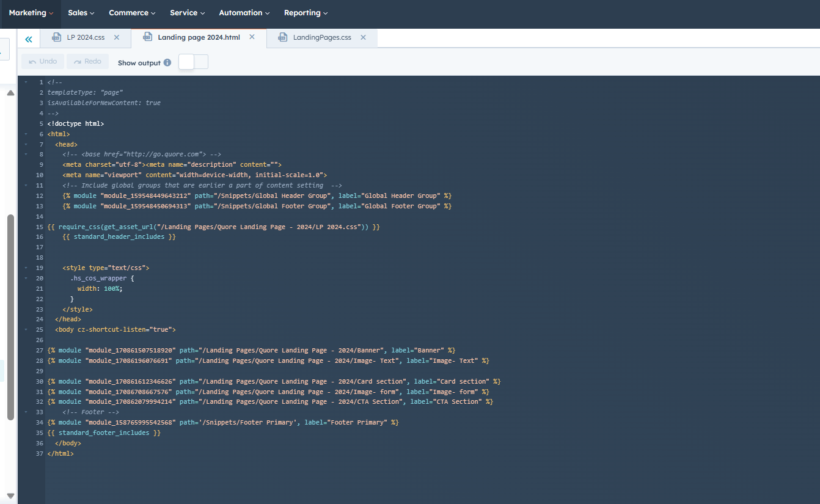The height and width of the screenshot is (504, 820).
Task: Fold the comment at line 11
Action: point(26,185)
